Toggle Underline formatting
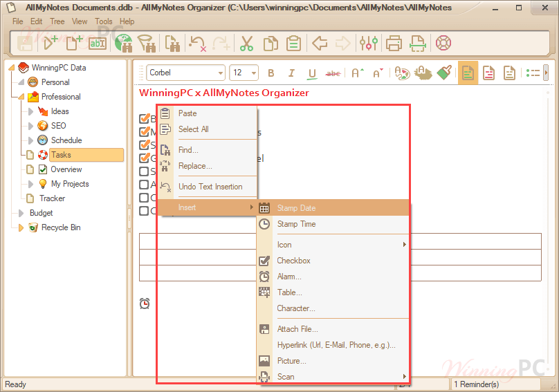Screen dimensions: 559x392 (x=312, y=73)
